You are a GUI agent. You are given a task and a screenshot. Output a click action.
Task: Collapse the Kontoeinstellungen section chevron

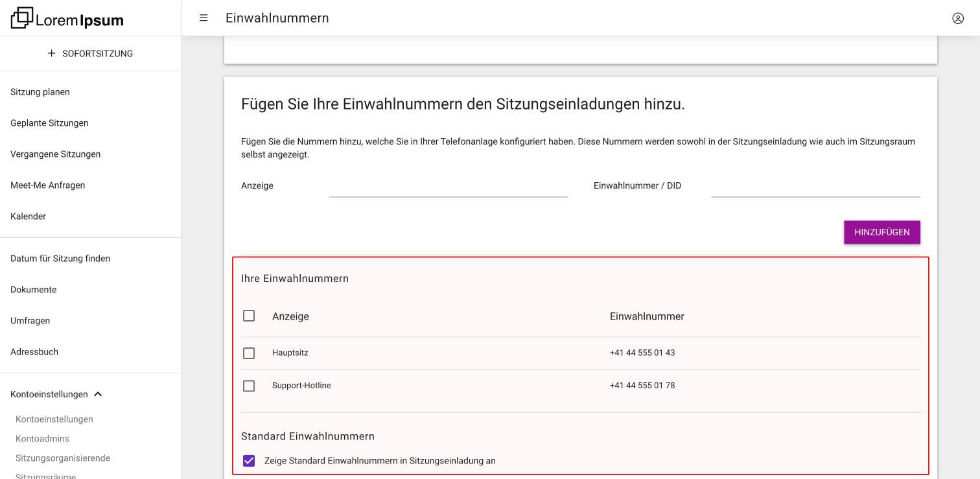(98, 394)
